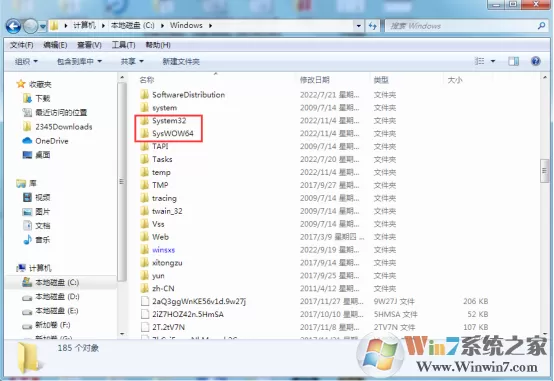Open the view options dropdown arrow
The height and width of the screenshot is (381, 554).
(x=493, y=61)
